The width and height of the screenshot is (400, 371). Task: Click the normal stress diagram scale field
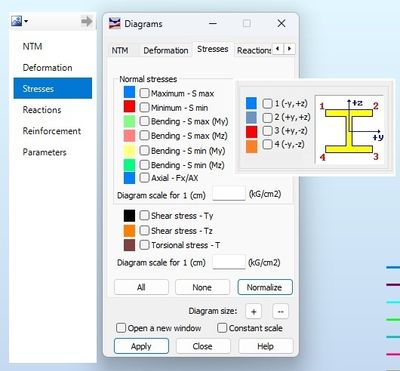tap(229, 194)
